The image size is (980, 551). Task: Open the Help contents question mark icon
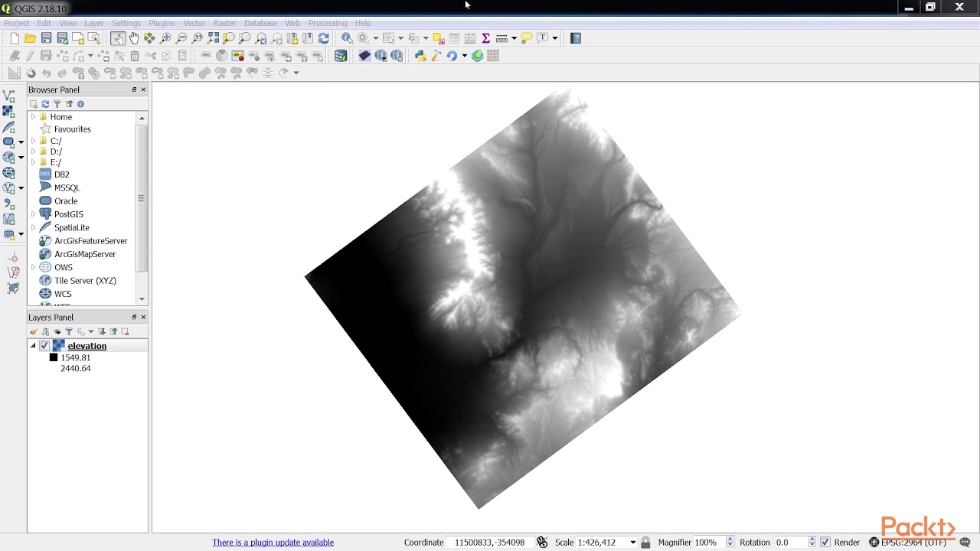577,38
